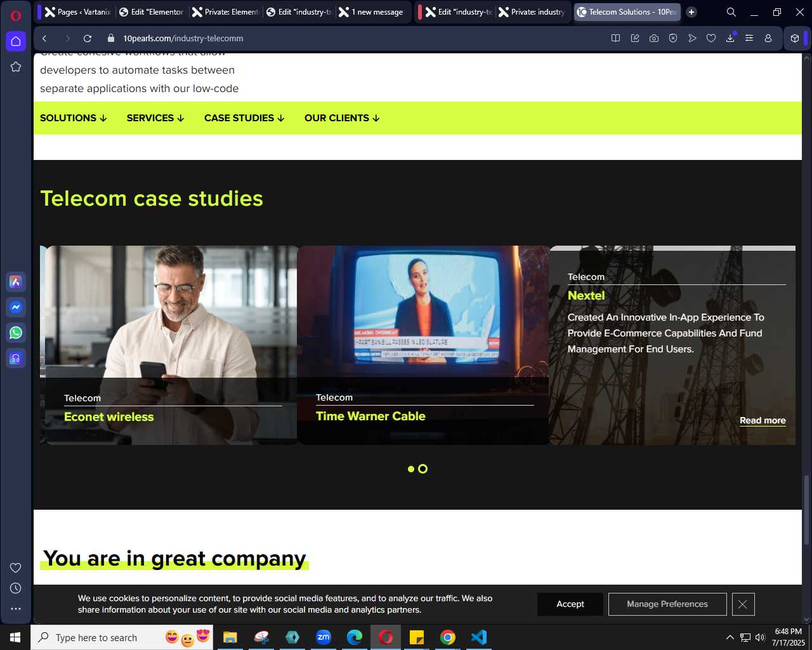The image size is (812, 650).
Task: Open bookmarks star in sidebar
Action: (x=16, y=67)
